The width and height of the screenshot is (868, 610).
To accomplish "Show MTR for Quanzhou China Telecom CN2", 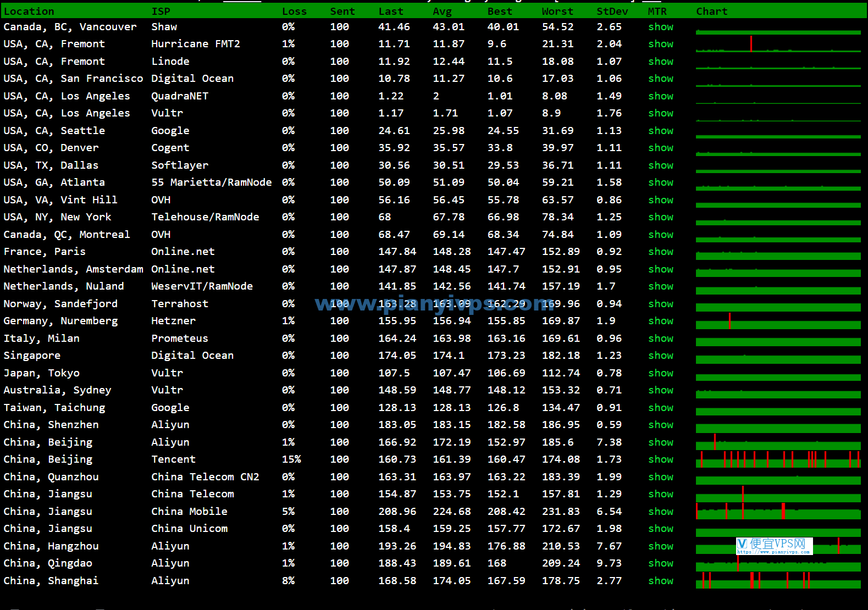I will [x=660, y=477].
